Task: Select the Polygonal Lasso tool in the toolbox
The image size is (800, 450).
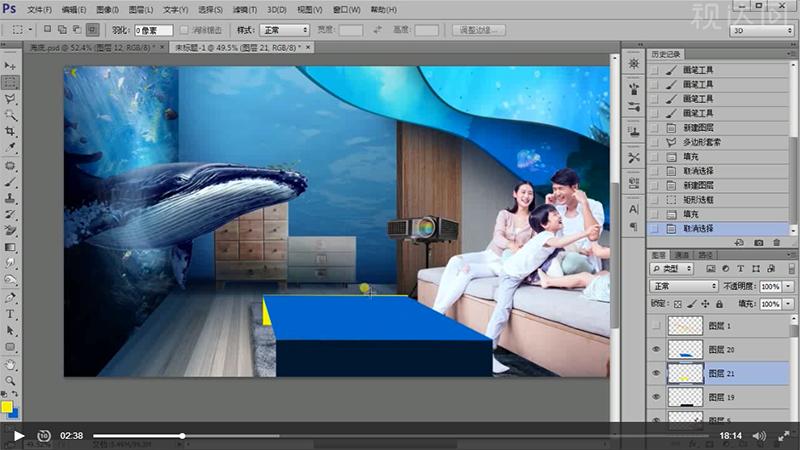Action: (10, 99)
